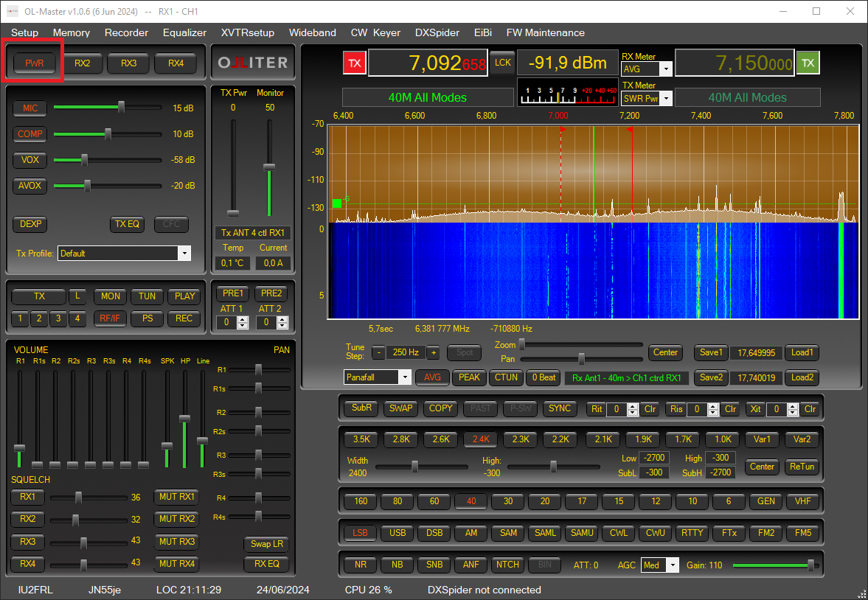
Task: Select the 2.4K filter width
Action: click(480, 439)
